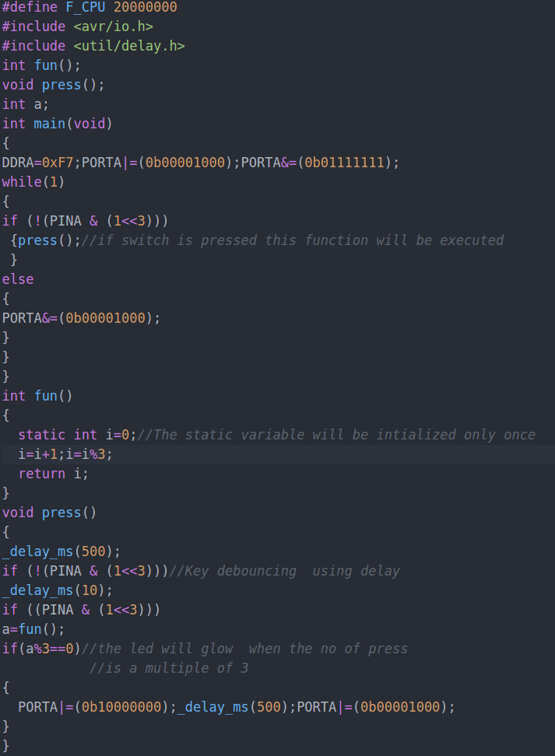Click the else keyword
The width and height of the screenshot is (555, 756).
18,279
